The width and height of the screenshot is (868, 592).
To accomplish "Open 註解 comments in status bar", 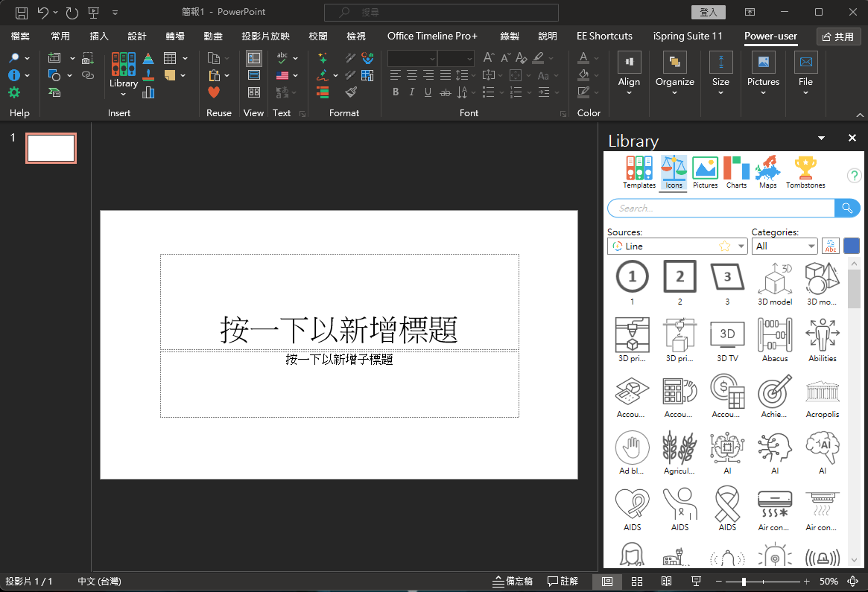I will [563, 582].
